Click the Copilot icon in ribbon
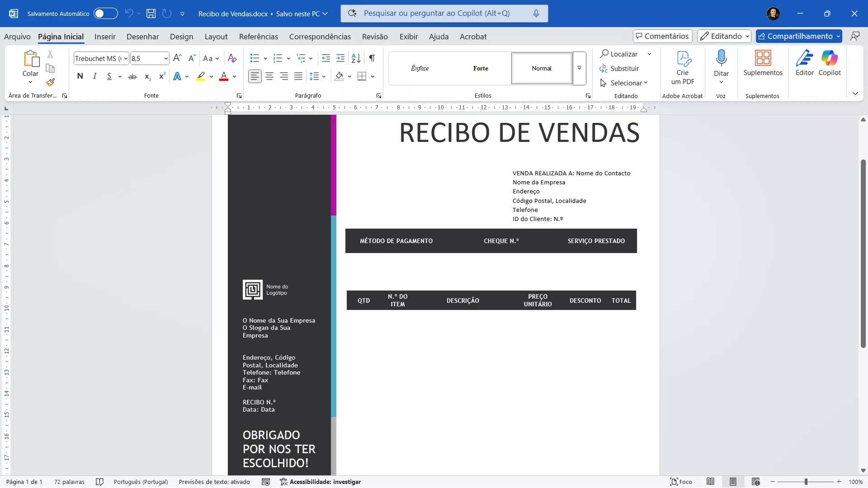Viewport: 868px width, 488px height. pyautogui.click(x=829, y=59)
